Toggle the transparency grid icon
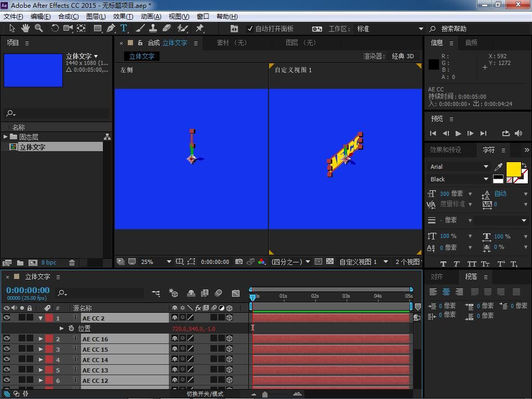The image size is (532, 399). [330, 262]
